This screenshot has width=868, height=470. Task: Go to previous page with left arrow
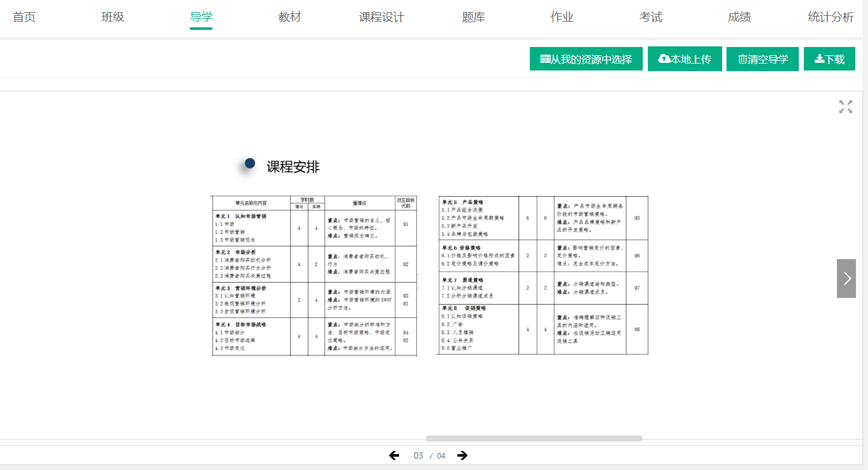(x=394, y=455)
